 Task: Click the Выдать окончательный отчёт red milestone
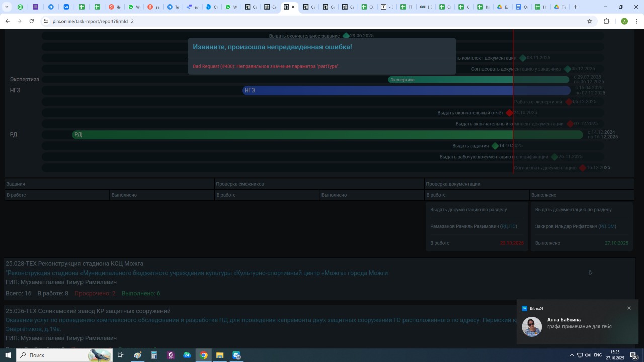coord(509,113)
